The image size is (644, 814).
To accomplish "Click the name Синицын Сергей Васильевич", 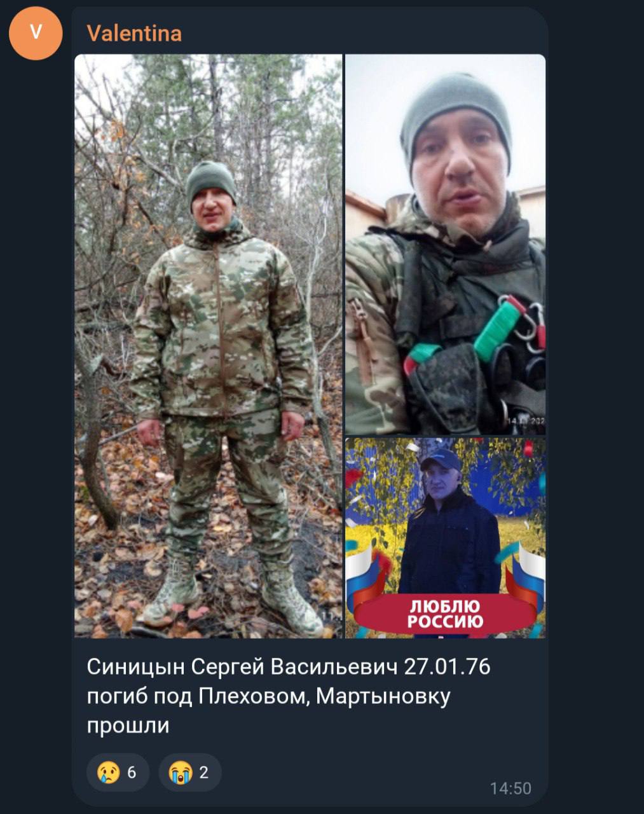I will pos(242,668).
